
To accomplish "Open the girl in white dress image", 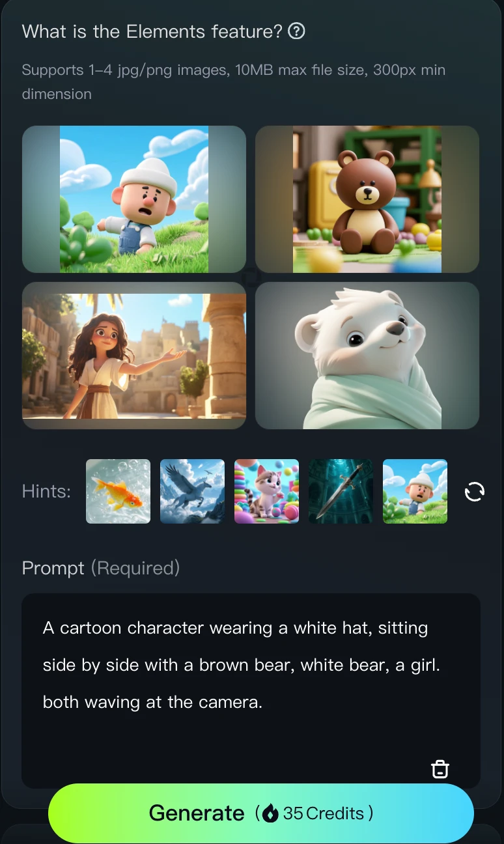I will click(x=134, y=356).
